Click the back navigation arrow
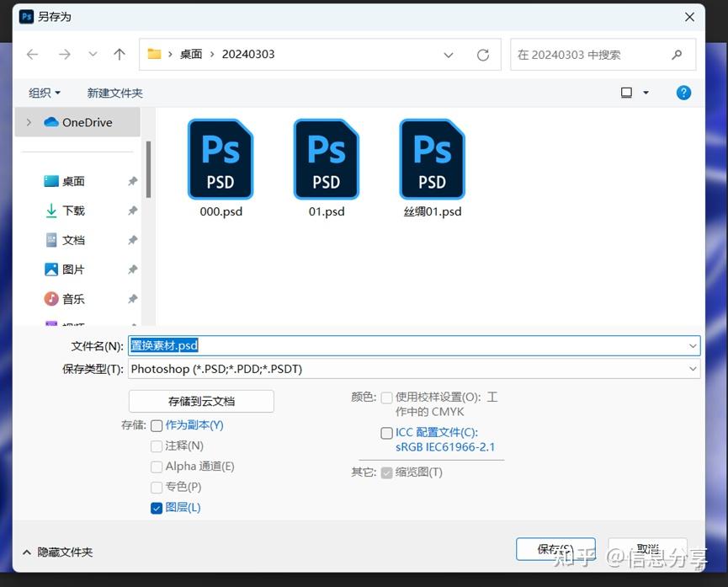The width and height of the screenshot is (728, 587). [x=32, y=54]
